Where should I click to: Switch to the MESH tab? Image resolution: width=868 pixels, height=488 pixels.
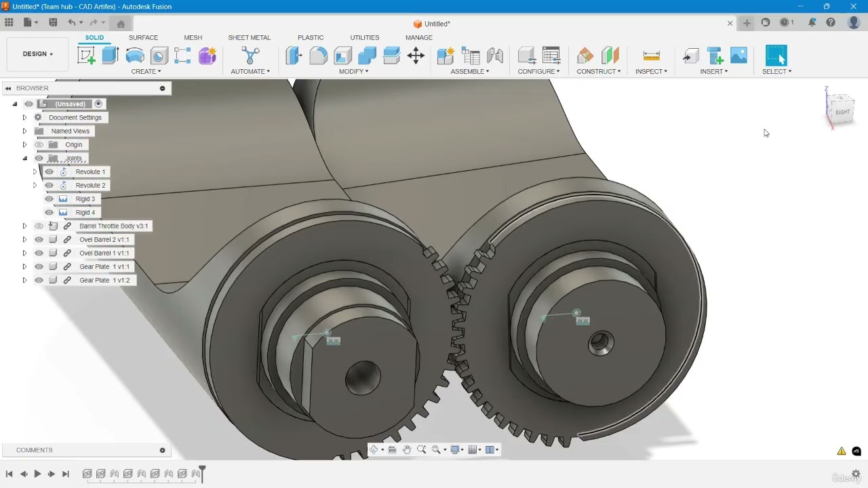[193, 37]
